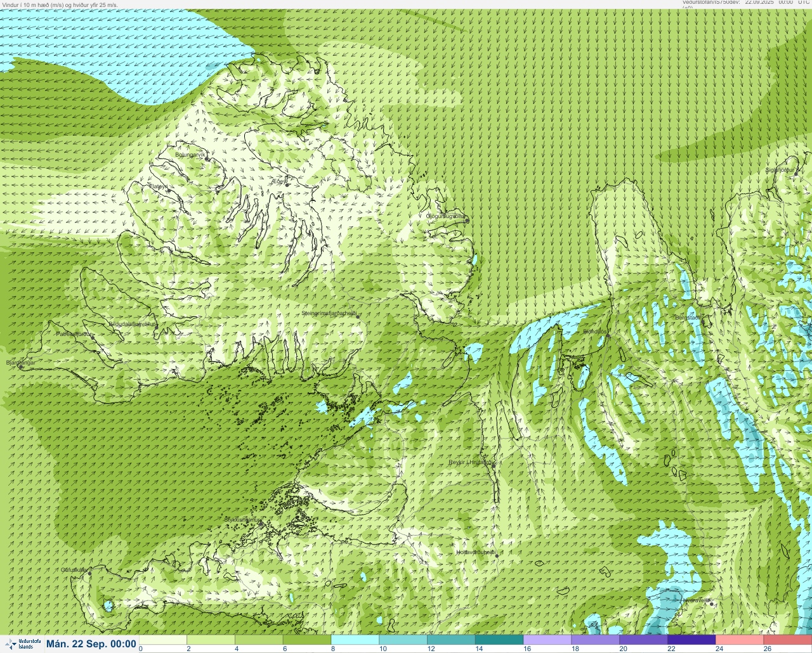Pick the red swatch above 26 m/s
Screen dimensions: 812x653
click(788, 640)
